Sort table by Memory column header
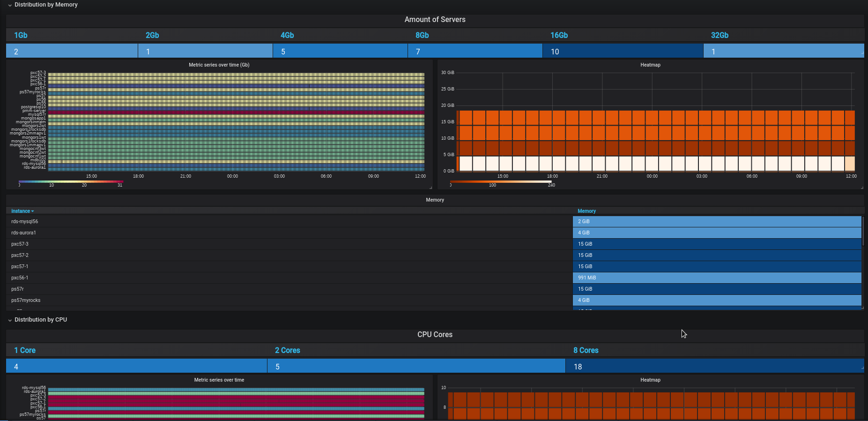Viewport: 868px width, 421px height. click(x=586, y=211)
